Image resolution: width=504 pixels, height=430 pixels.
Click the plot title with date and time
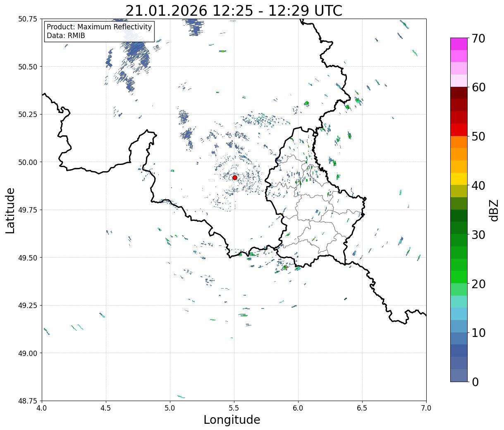tap(234, 10)
